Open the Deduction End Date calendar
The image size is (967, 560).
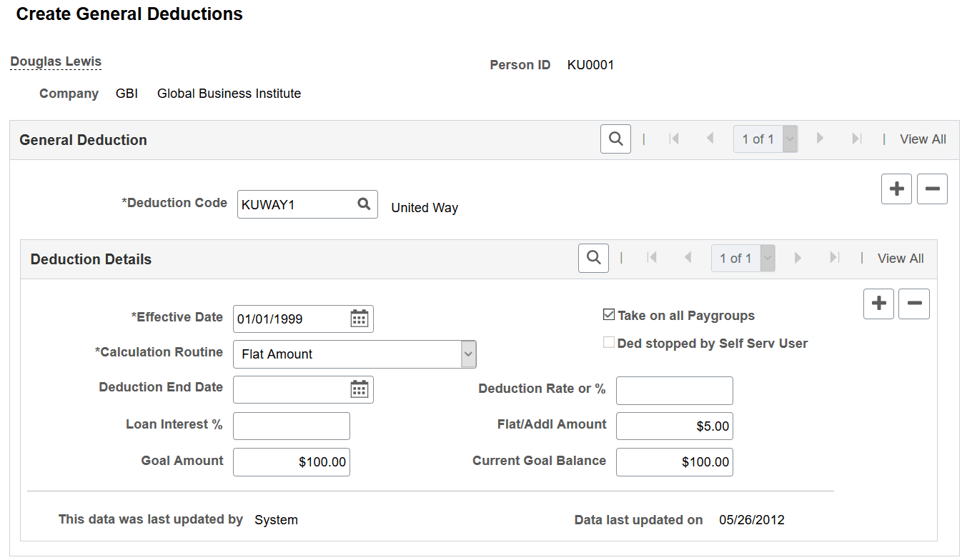coord(359,389)
